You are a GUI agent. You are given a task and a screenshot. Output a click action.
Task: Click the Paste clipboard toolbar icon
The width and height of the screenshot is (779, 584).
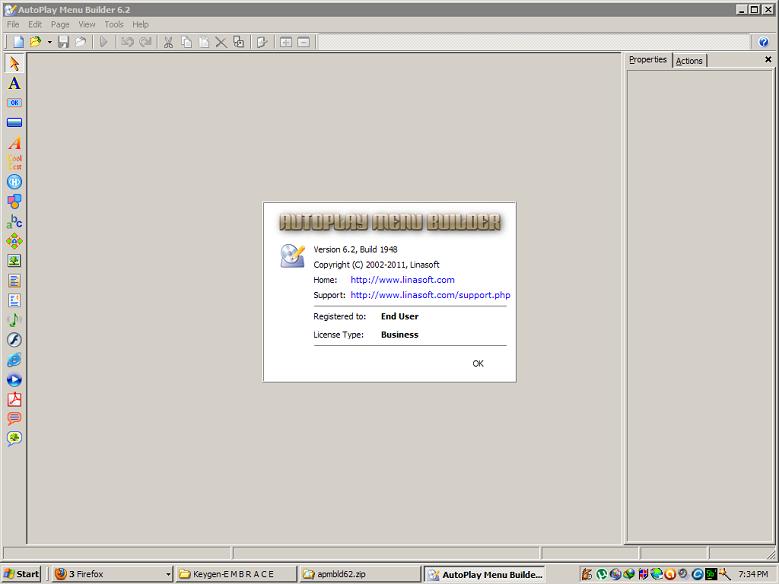point(204,42)
